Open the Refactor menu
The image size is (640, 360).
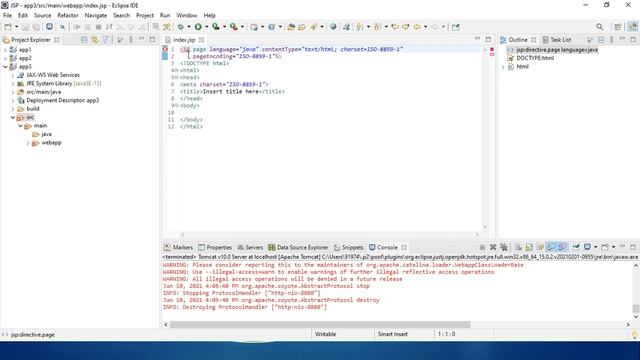point(68,15)
